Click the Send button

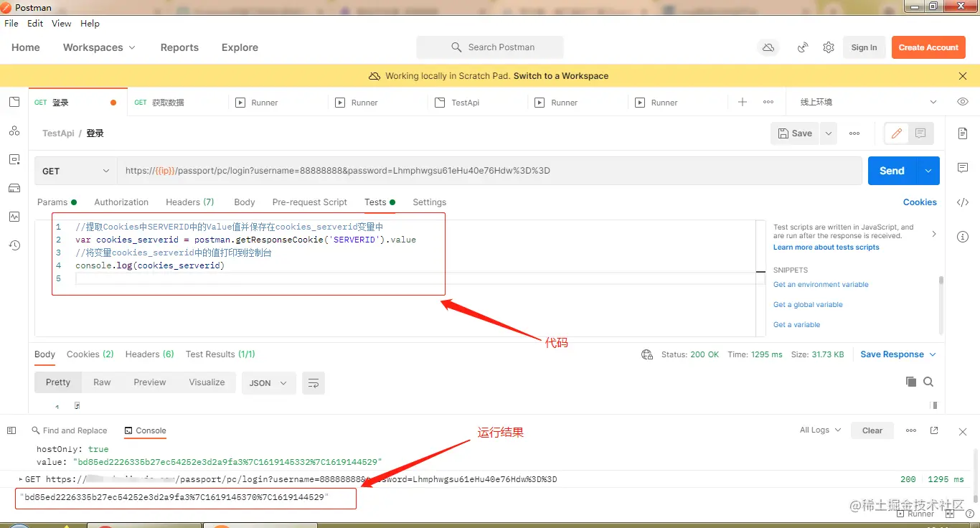pos(892,171)
